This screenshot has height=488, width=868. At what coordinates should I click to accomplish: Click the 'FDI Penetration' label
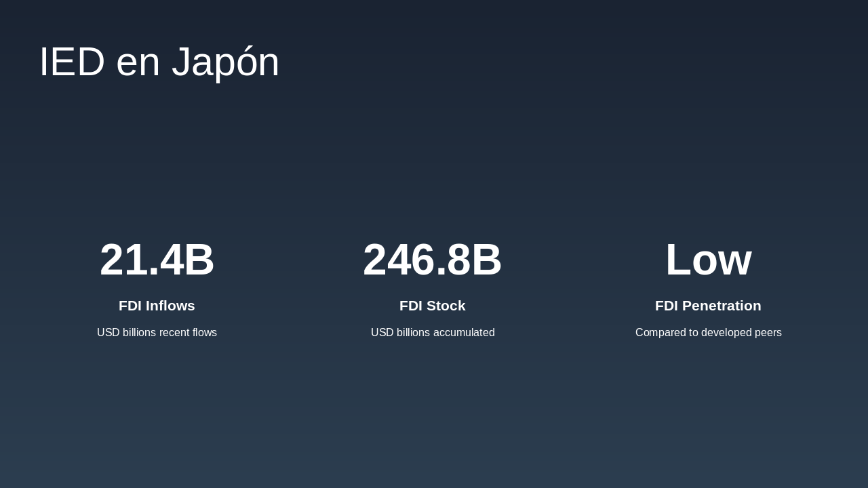[x=708, y=306]
